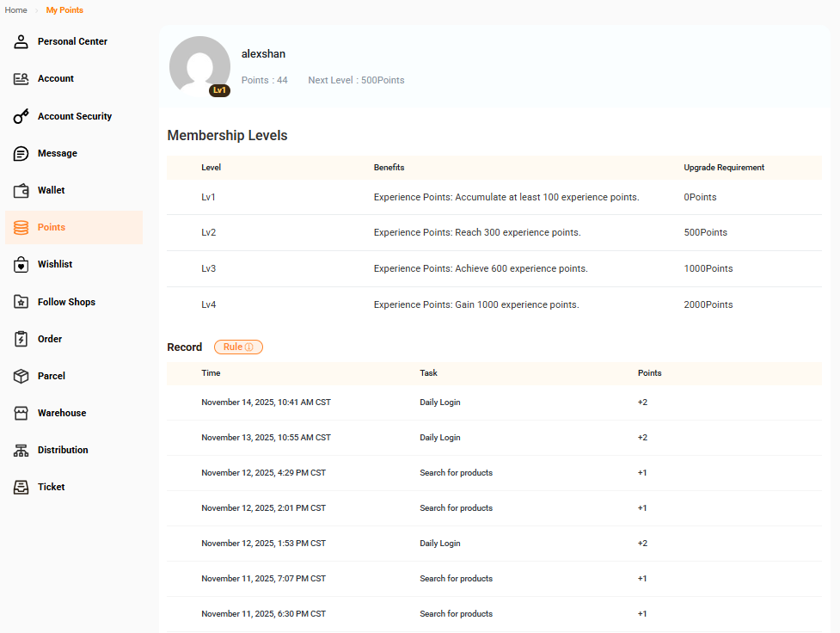Click the alexshan profile avatar
The image size is (840, 633).
(x=199, y=65)
